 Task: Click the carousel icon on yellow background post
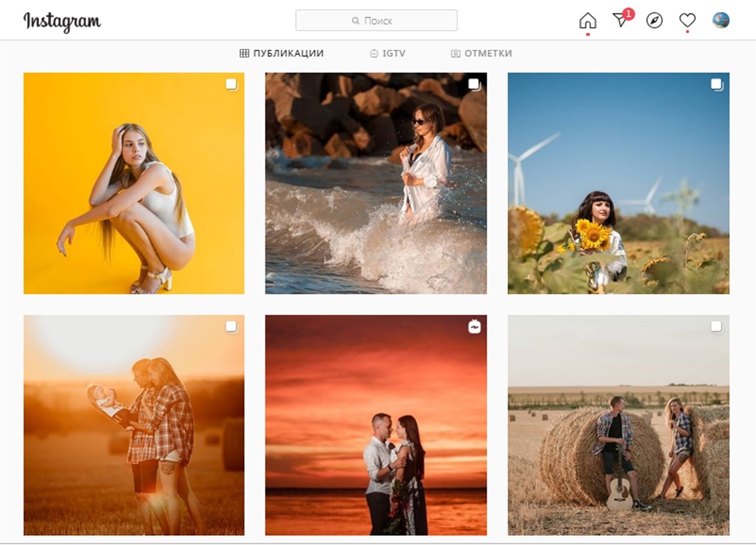tap(232, 85)
